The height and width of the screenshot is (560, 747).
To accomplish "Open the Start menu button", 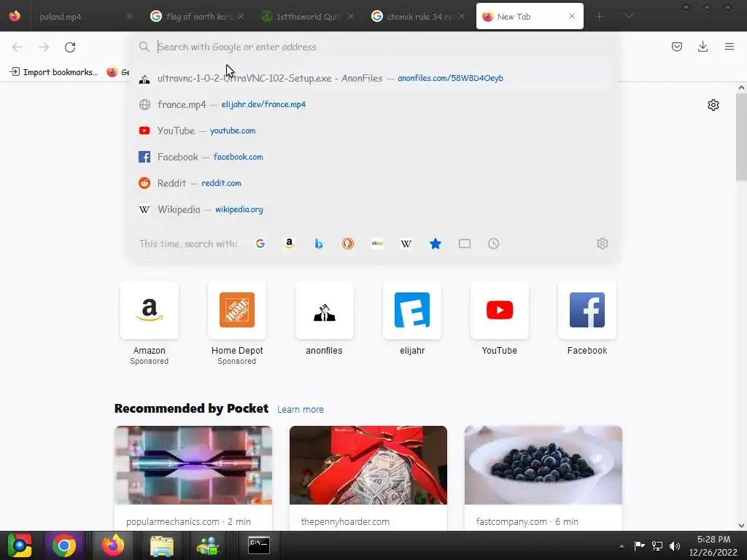I will 19,545.
